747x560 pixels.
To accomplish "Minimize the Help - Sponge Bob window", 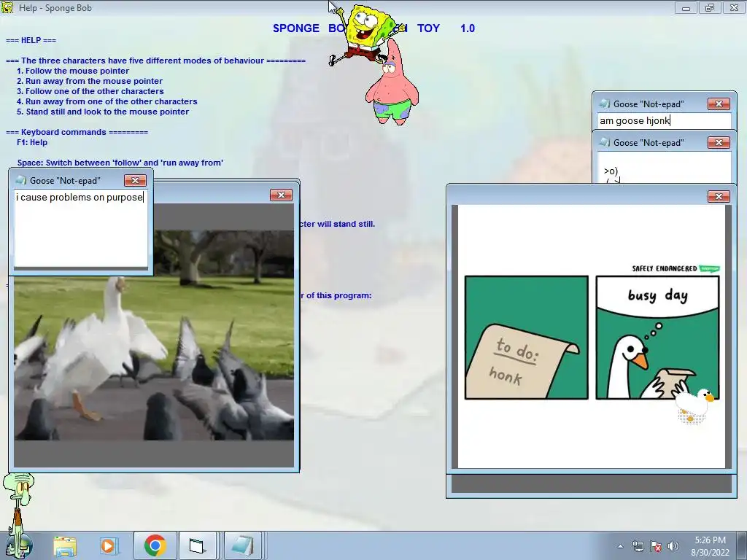I will [x=686, y=7].
